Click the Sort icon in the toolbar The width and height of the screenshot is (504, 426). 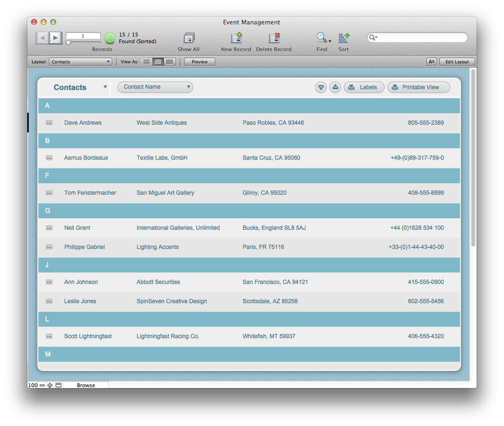(x=343, y=38)
